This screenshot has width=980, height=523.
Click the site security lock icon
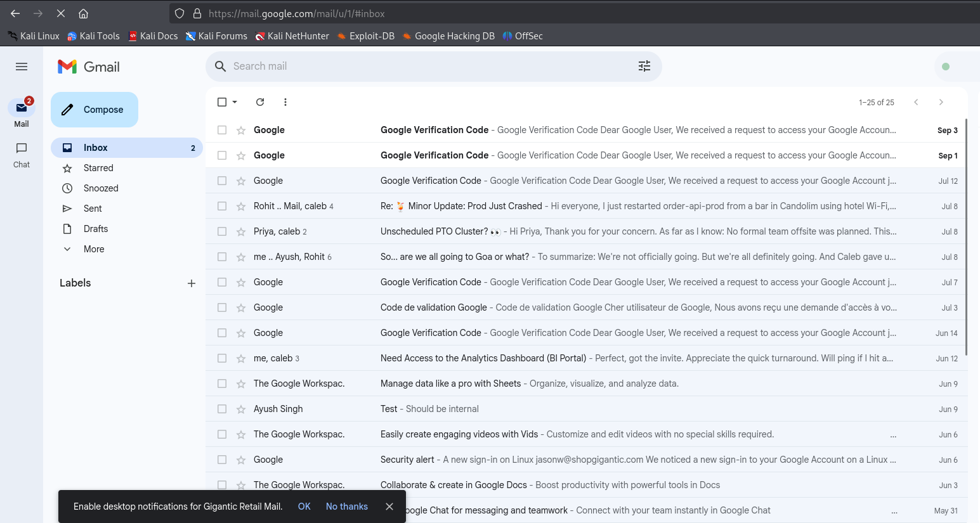coord(197,13)
